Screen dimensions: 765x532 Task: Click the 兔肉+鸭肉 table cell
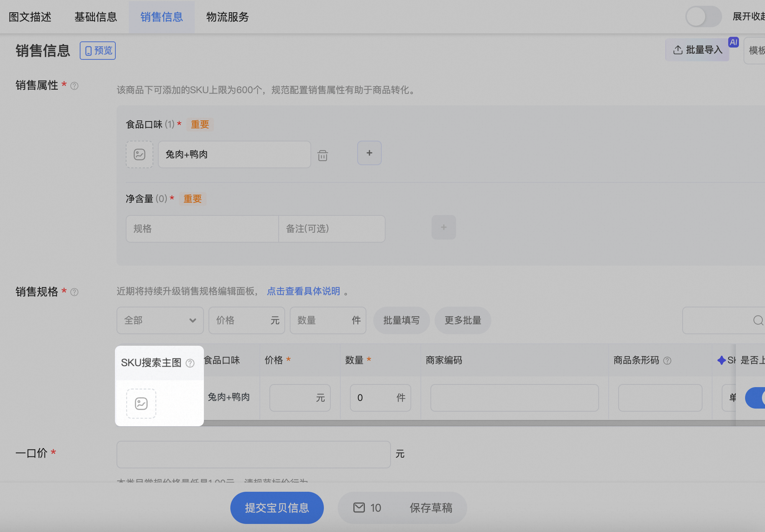click(229, 397)
